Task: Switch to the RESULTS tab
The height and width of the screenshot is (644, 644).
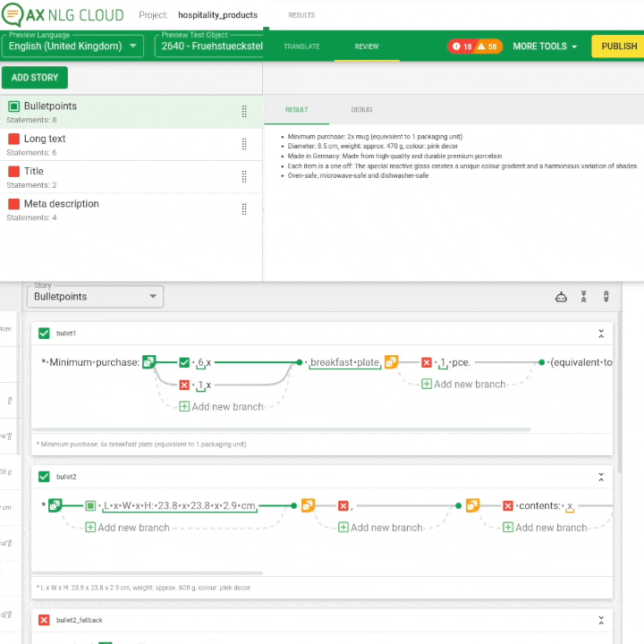Action: [x=301, y=15]
